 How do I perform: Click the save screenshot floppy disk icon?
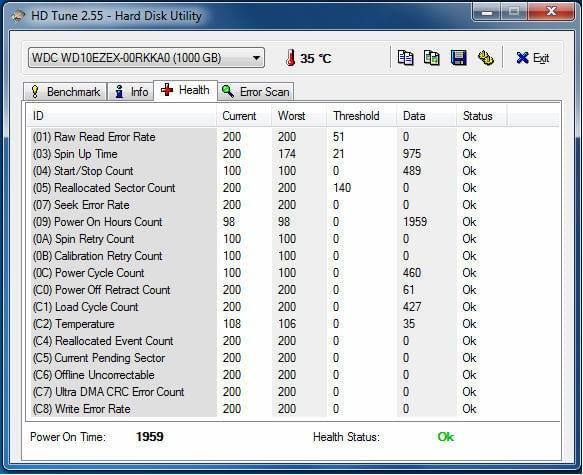coord(458,58)
